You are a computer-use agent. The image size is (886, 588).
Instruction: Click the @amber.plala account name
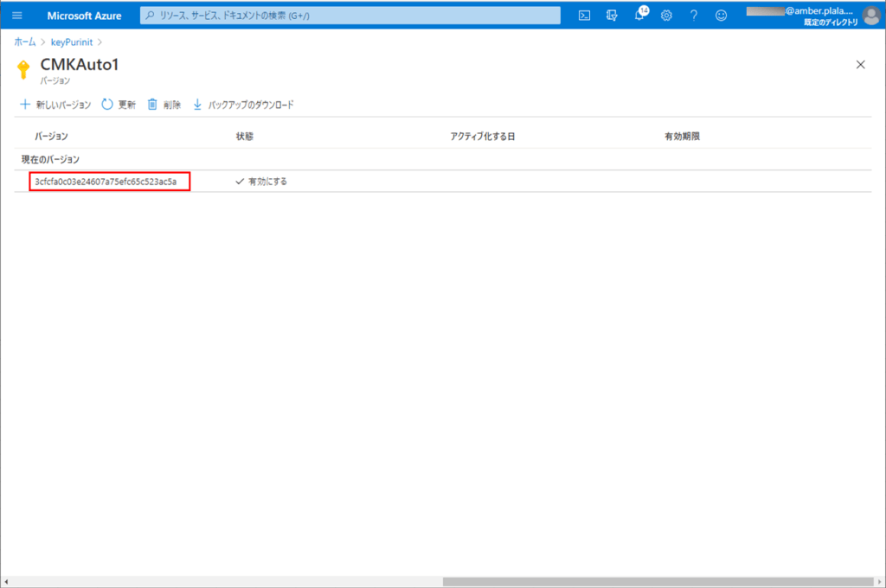point(819,10)
